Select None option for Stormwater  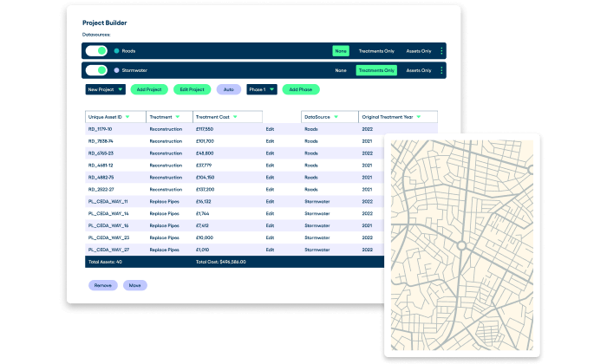[341, 70]
